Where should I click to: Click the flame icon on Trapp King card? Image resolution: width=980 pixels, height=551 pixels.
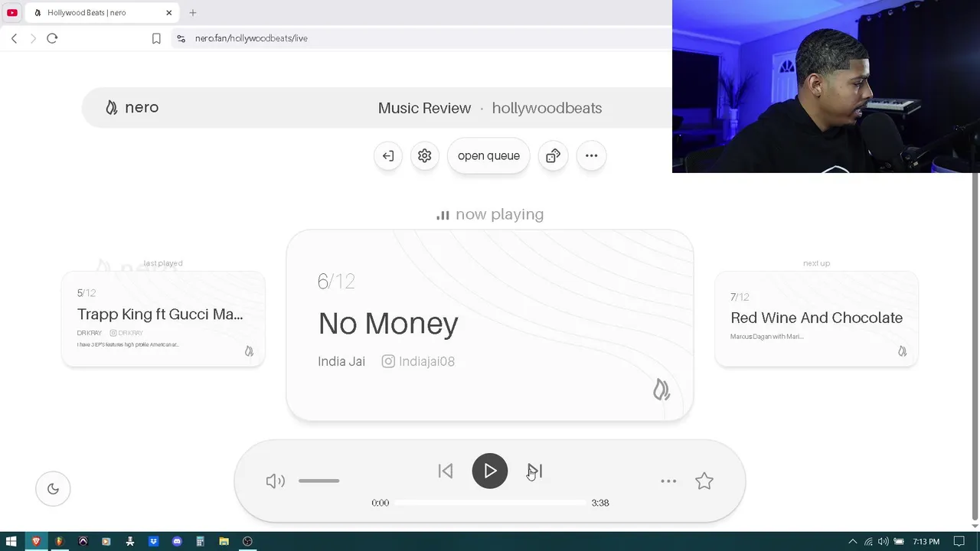coord(249,351)
